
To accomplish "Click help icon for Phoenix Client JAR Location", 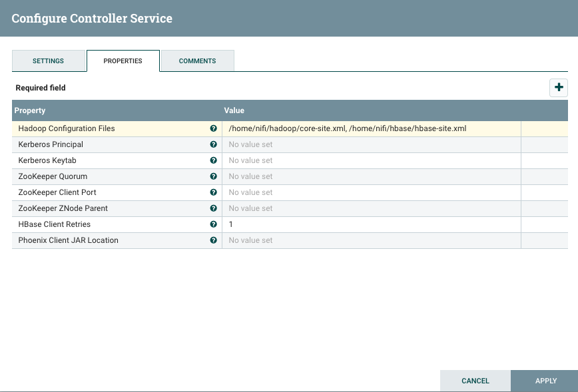I will point(213,240).
